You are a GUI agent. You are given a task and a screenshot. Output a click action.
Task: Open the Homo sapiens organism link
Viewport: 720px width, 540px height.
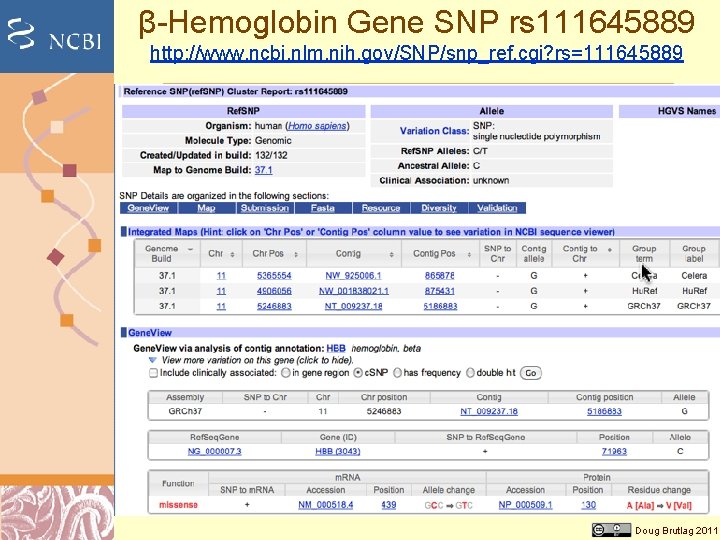(x=317, y=126)
